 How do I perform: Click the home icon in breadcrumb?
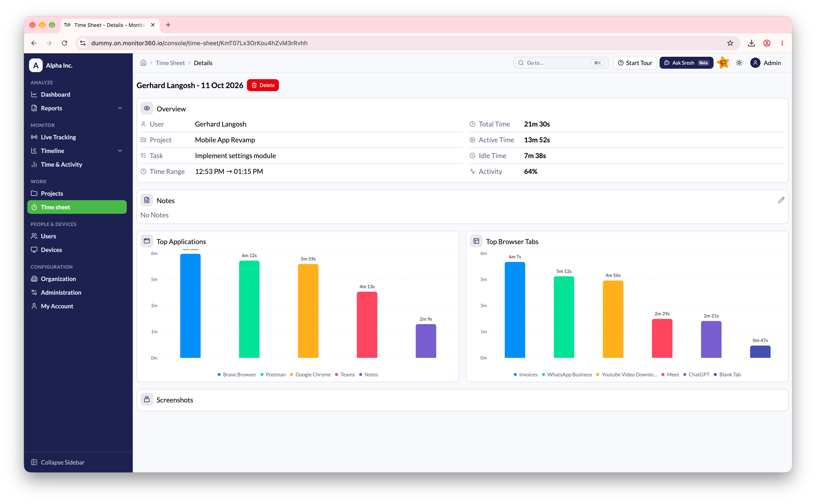[x=143, y=63]
